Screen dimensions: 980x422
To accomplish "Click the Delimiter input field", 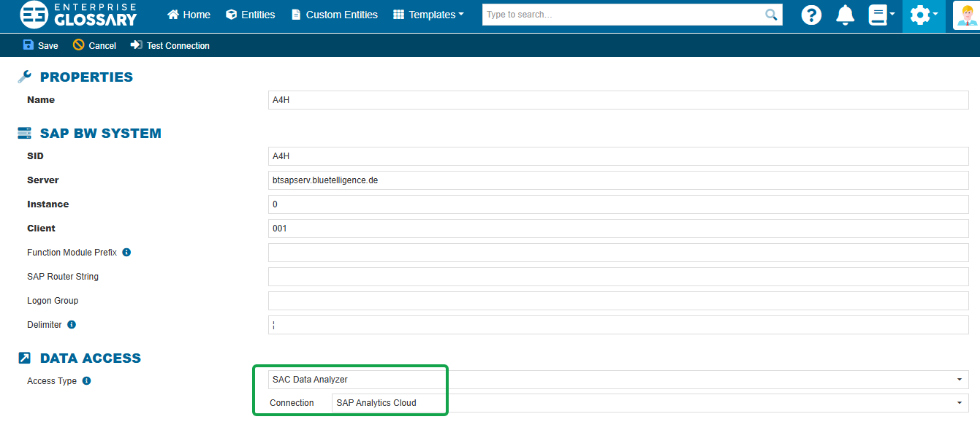I will click(x=618, y=325).
